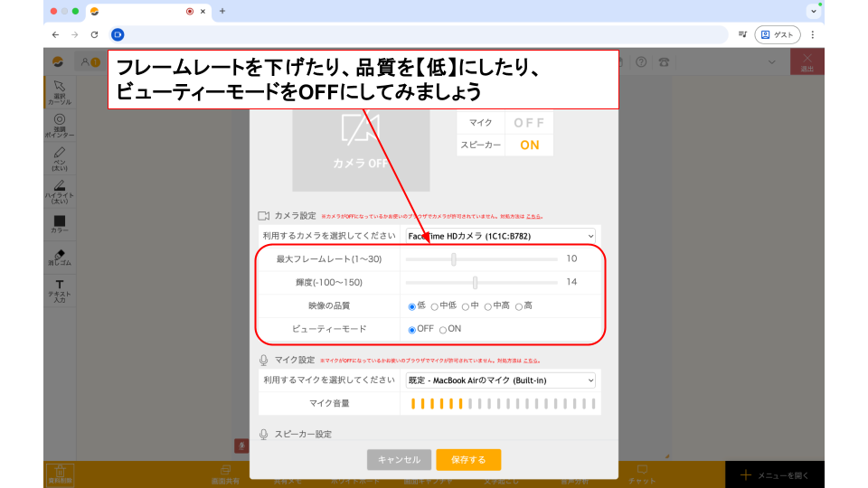This screenshot has height=488, width=868.
Task: Click the telephone icon in top toolbar
Action: tap(665, 62)
